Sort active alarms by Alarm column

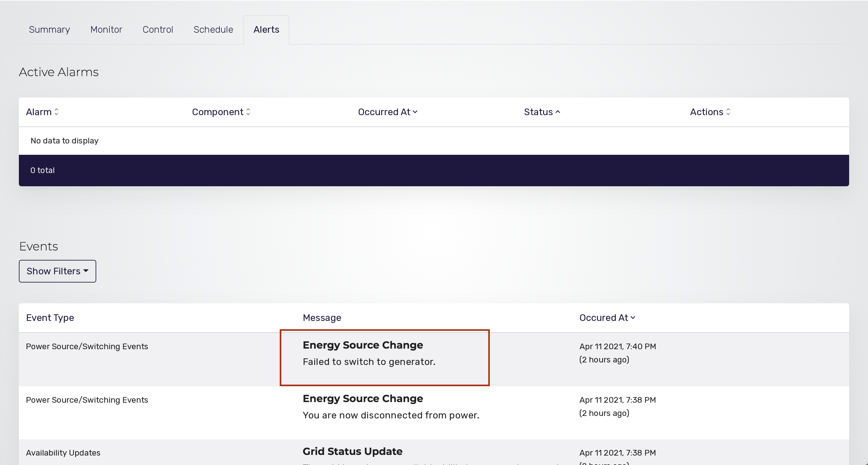tap(42, 112)
